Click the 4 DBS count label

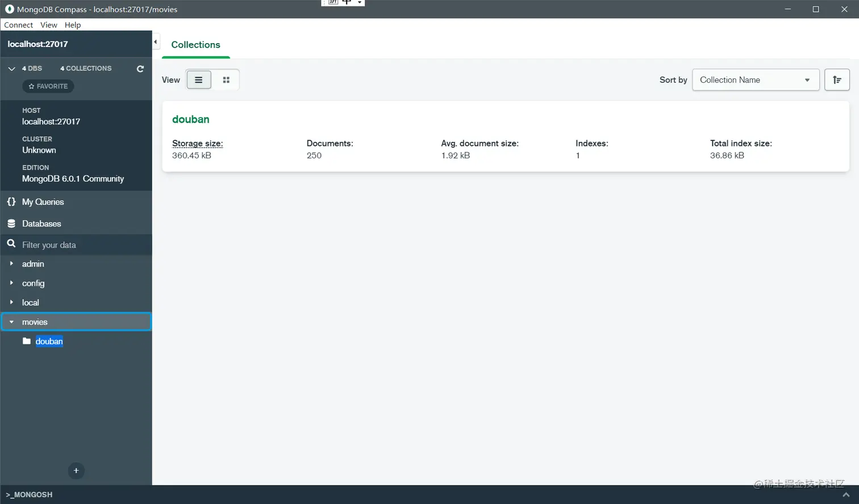coord(32,69)
